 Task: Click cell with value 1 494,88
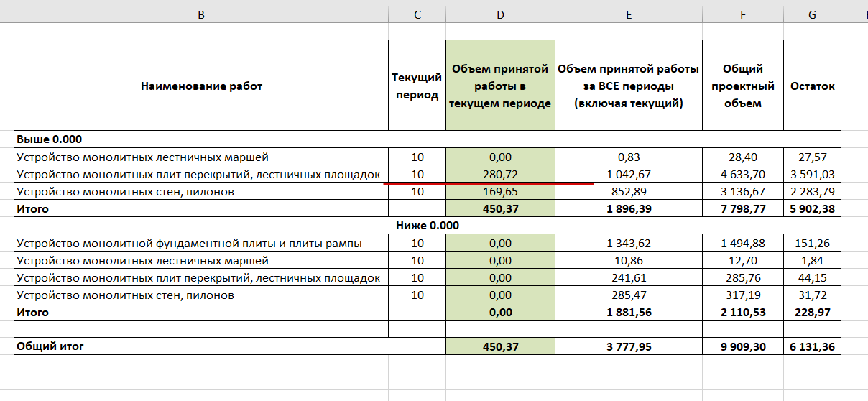tap(743, 244)
